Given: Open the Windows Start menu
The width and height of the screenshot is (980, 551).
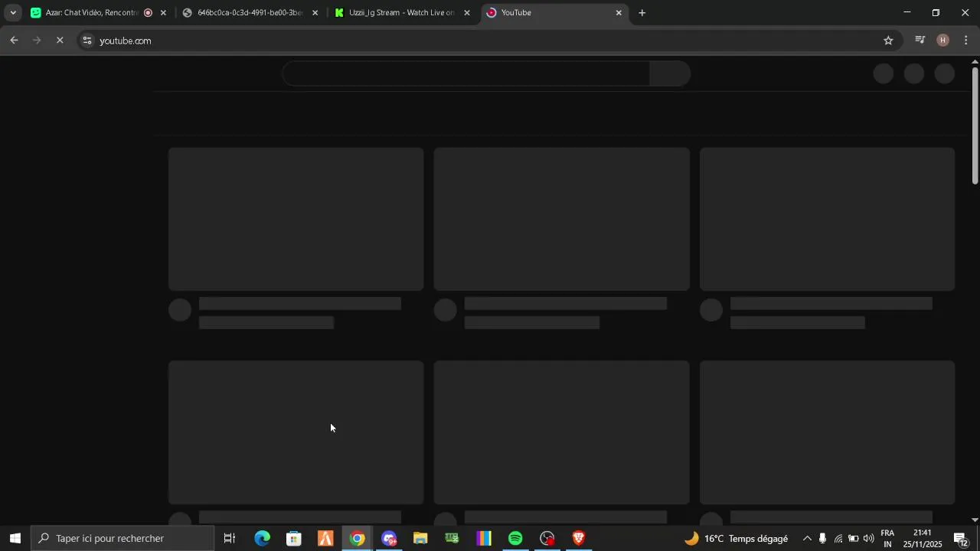Looking at the screenshot, I should point(15,539).
